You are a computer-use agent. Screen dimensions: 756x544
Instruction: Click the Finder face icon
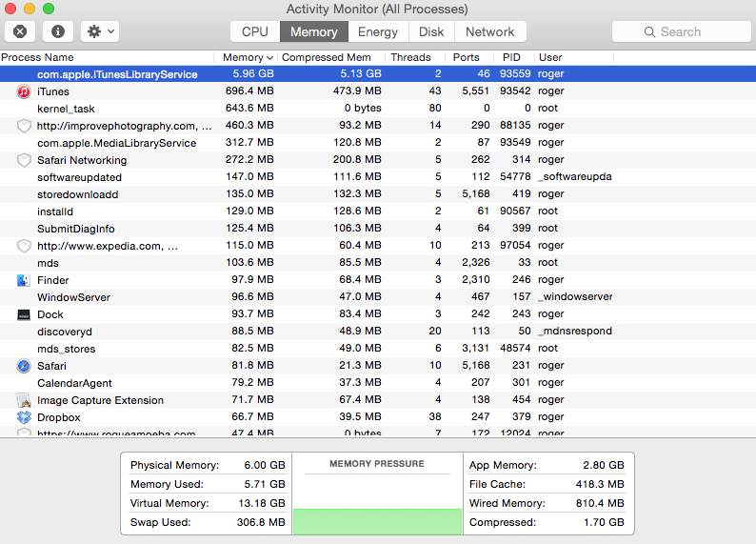coord(24,280)
